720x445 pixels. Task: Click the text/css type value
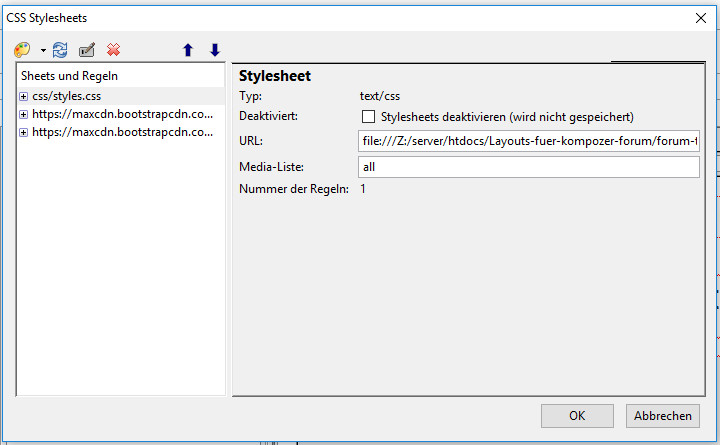pyautogui.click(x=380, y=96)
